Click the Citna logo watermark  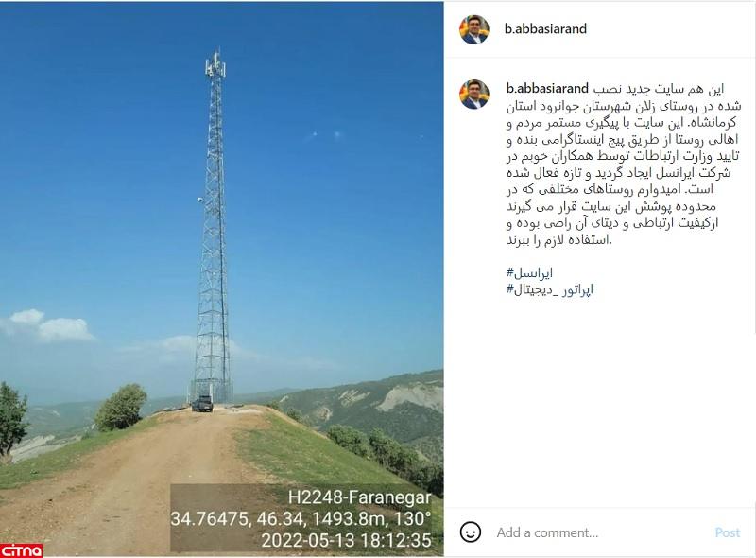point(21,550)
